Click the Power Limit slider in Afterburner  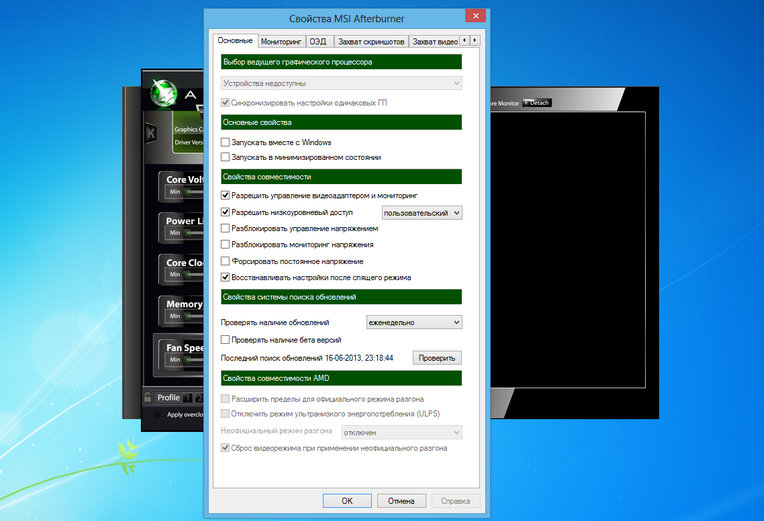(193, 233)
